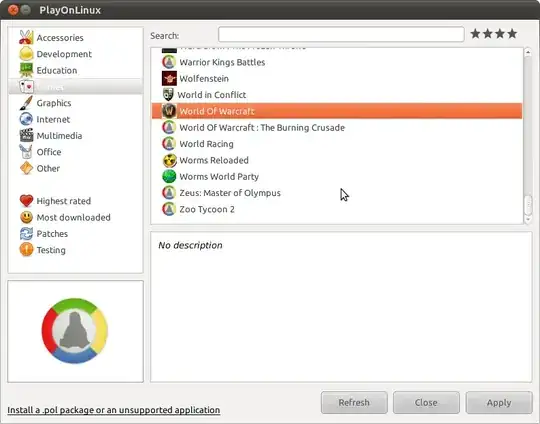Click the Most downloaded smiley icon
The height and width of the screenshot is (424, 540).
pos(26,217)
